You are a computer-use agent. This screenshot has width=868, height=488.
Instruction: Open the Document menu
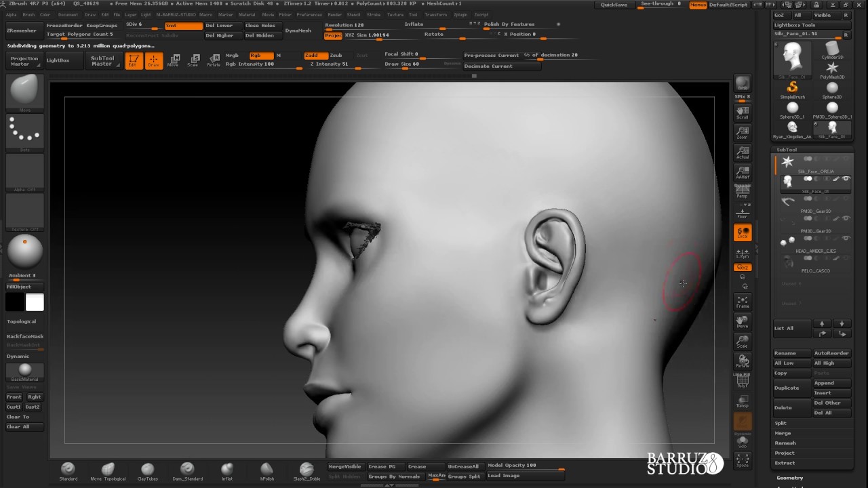click(68, 14)
